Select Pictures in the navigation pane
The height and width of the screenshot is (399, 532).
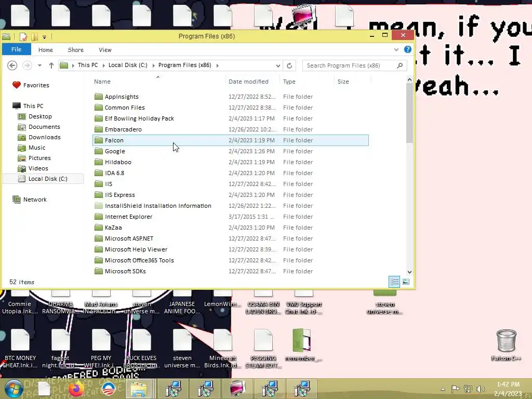[39, 158]
